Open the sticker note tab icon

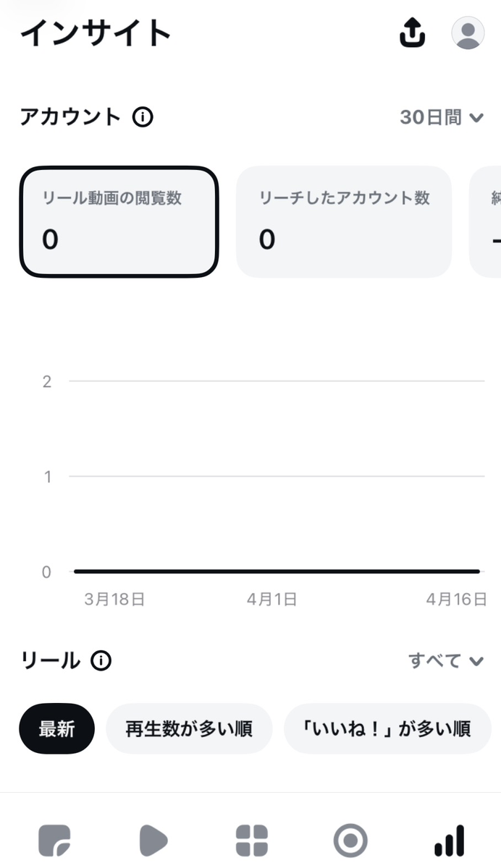point(54,841)
